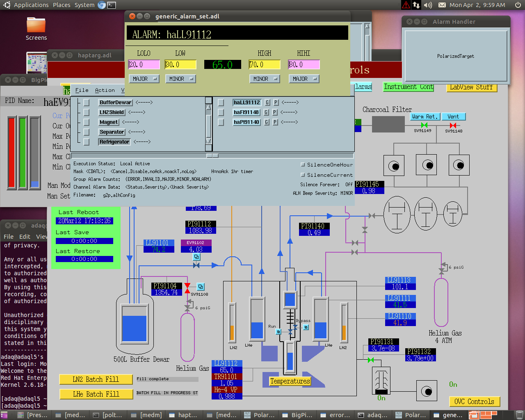Open the Action menu in alarm handler
The height and width of the screenshot is (420, 525).
105,90
